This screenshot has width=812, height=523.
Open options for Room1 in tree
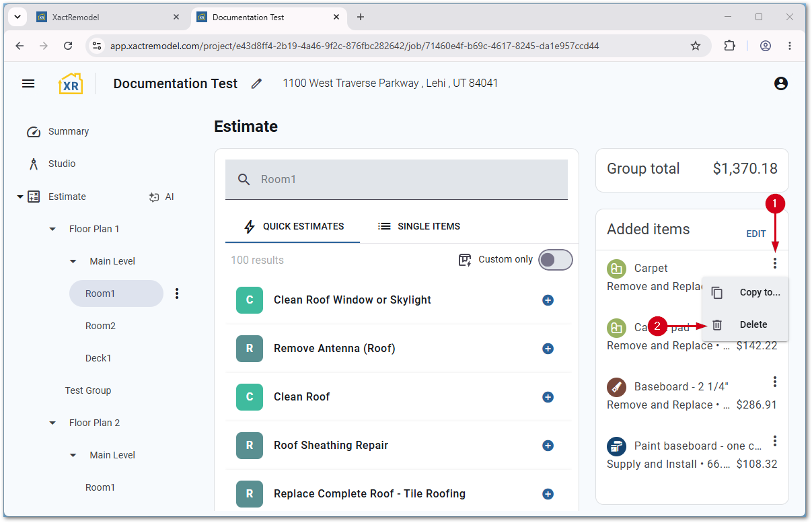177,293
